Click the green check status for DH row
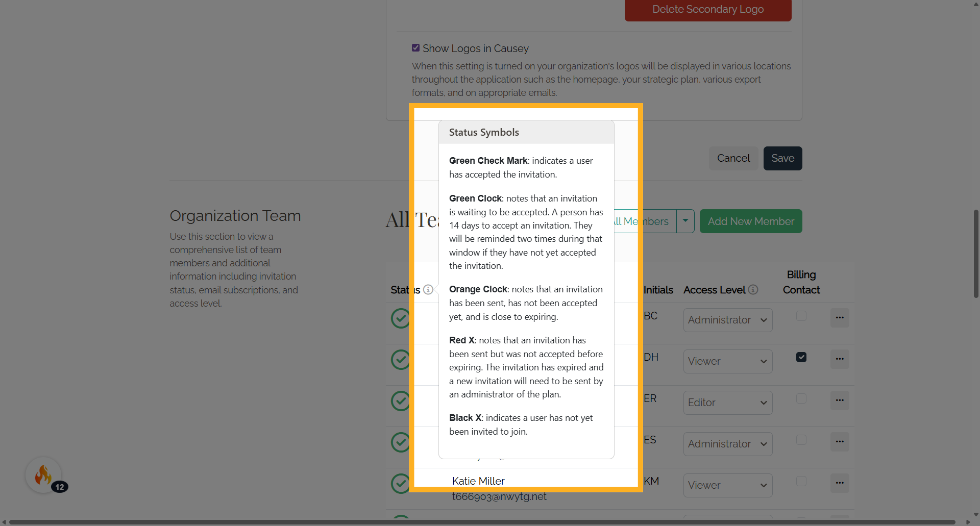Image resolution: width=980 pixels, height=526 pixels. tap(401, 360)
